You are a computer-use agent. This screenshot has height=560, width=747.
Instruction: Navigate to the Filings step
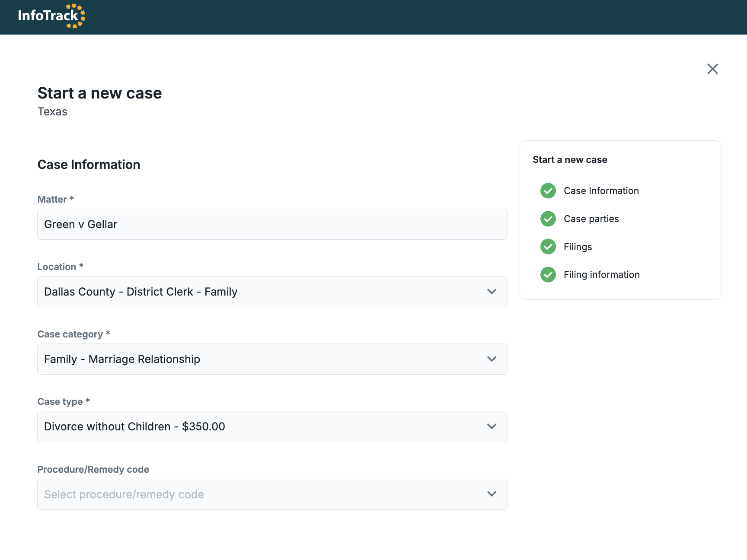tap(578, 247)
